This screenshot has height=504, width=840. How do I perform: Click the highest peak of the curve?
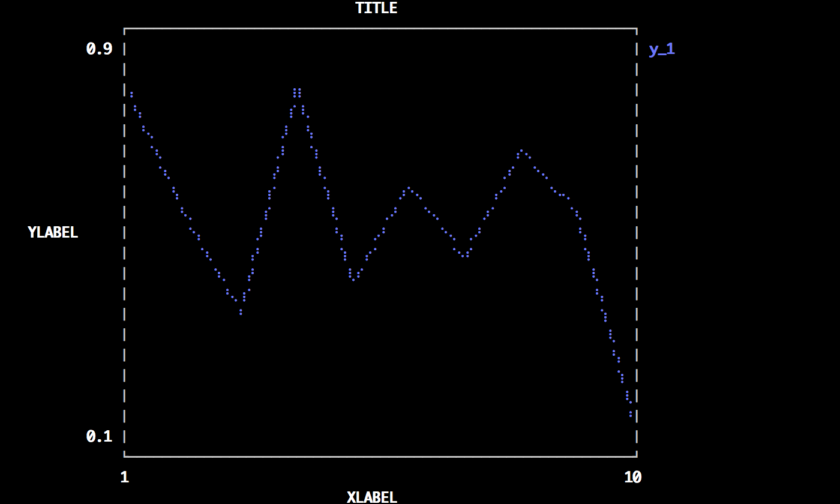[297, 91]
